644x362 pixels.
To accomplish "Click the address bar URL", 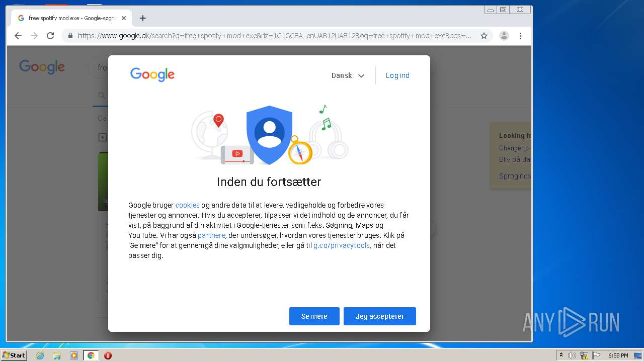I will tap(275, 36).
